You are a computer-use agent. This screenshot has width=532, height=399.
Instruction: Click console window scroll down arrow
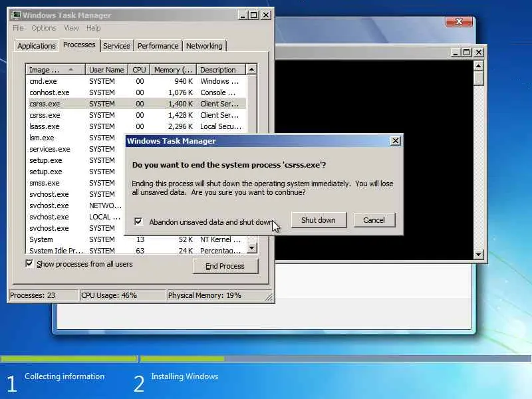[x=478, y=255]
